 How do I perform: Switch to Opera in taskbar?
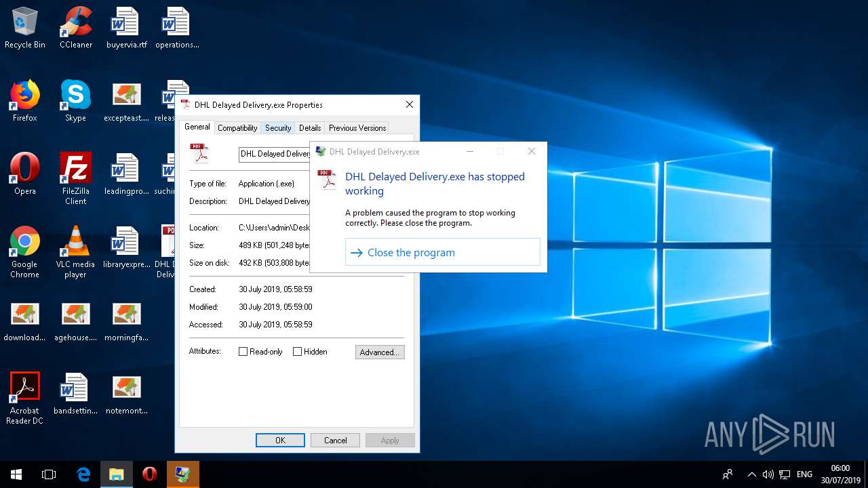point(150,474)
